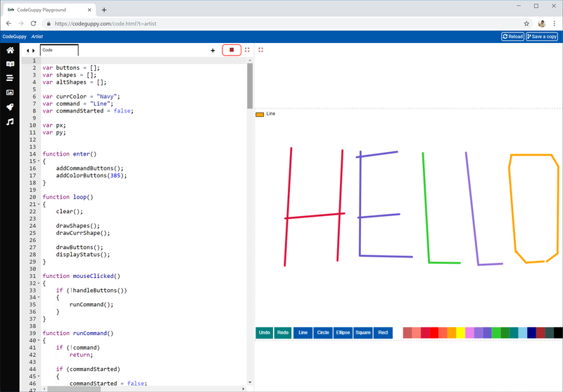
Task: Collapse the enter function fold on line 15
Action: coord(39,161)
